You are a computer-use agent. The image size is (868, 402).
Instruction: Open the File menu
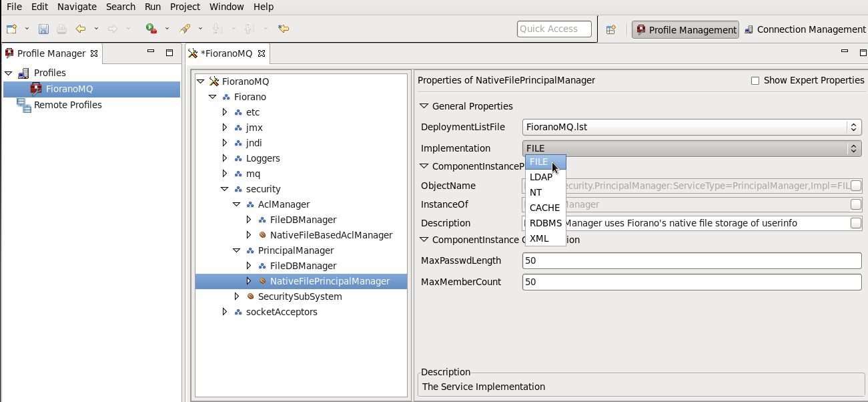[14, 7]
